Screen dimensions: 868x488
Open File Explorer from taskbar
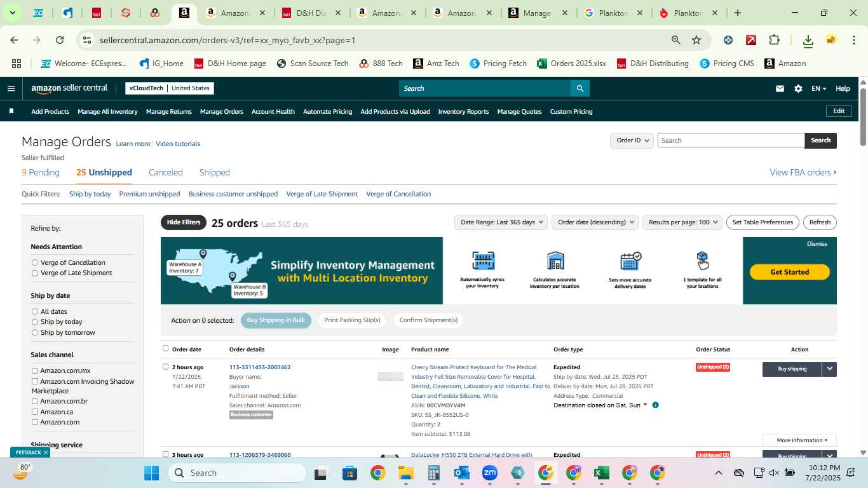click(x=405, y=473)
